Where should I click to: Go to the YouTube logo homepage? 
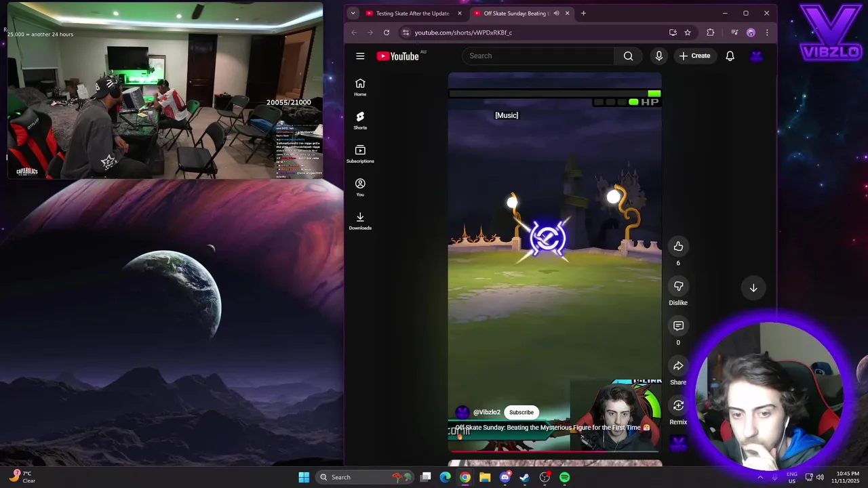[x=398, y=56]
